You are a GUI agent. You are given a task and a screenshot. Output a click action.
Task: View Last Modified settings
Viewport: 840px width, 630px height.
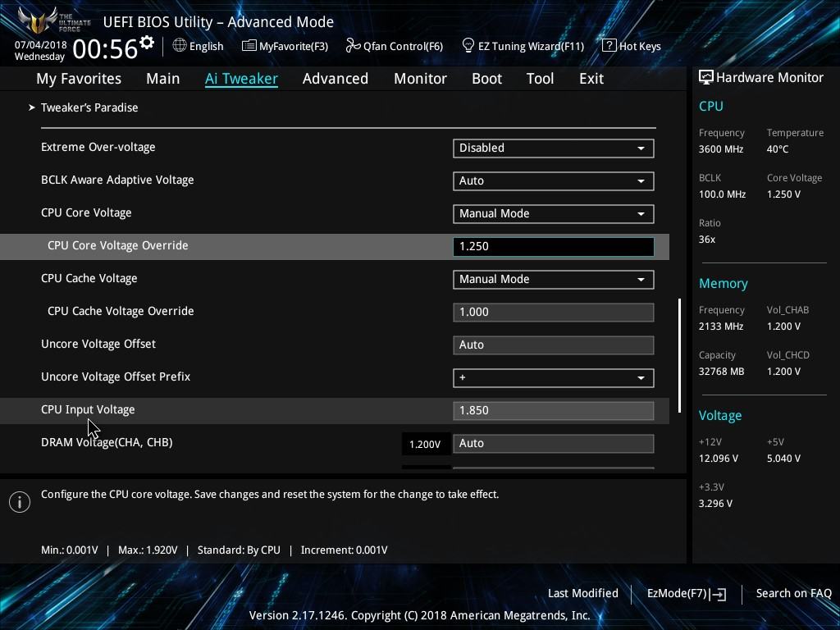click(x=583, y=594)
